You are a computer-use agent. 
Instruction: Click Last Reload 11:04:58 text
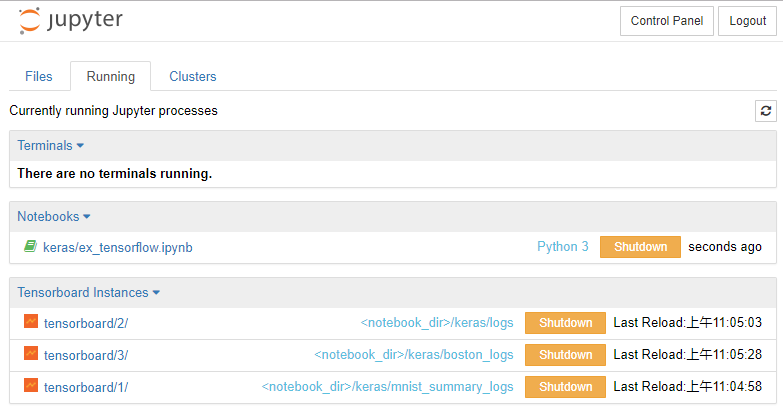(688, 387)
